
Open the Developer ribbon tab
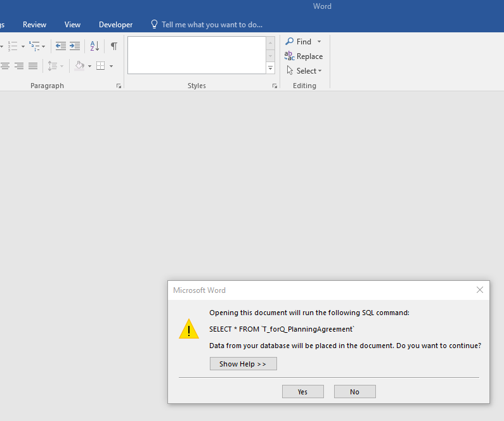116,25
